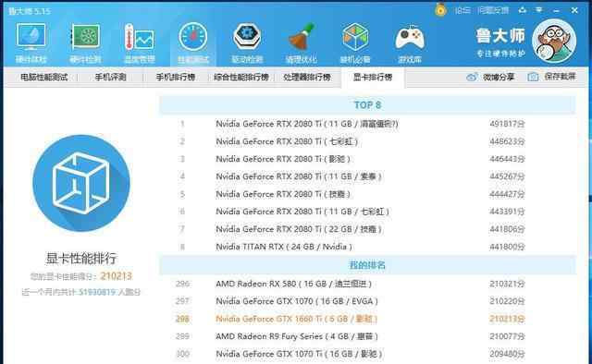The width and height of the screenshot is (592, 364).
Task: Open the 装机必备 cube icon
Action: tap(355, 42)
